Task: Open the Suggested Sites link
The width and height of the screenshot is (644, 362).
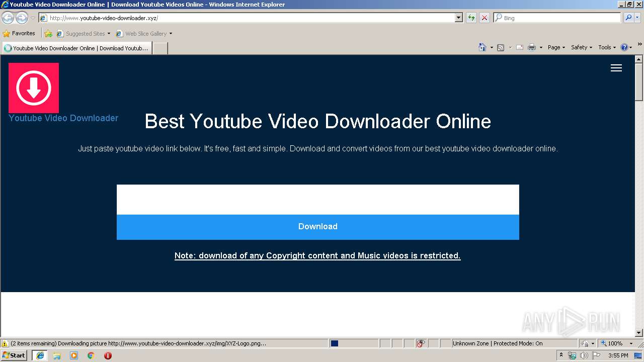Action: coord(83,34)
